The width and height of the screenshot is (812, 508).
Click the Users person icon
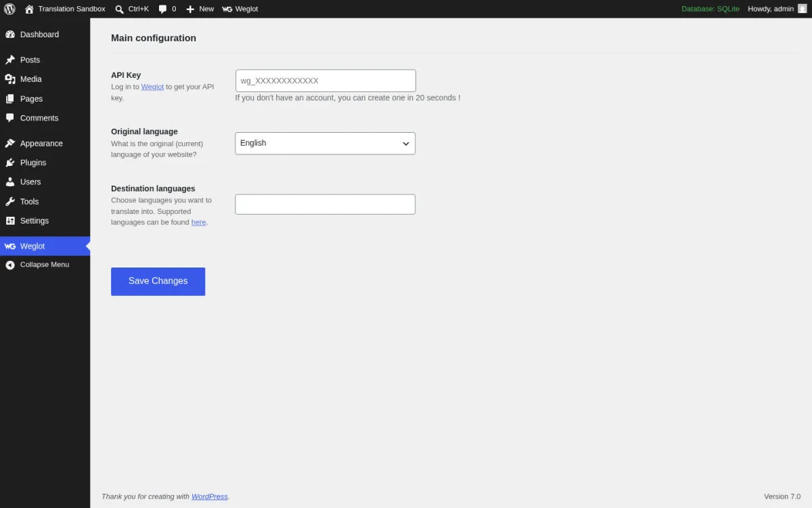[10, 182]
